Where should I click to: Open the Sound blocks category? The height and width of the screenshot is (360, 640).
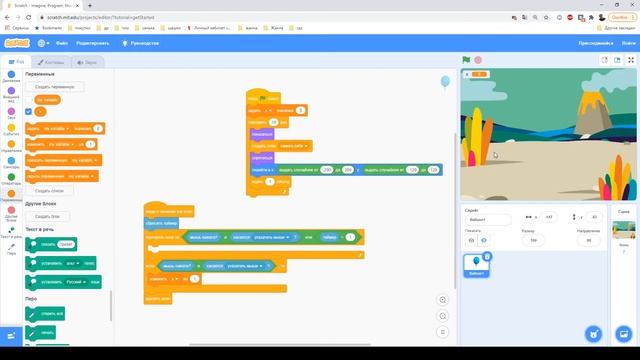(11, 113)
